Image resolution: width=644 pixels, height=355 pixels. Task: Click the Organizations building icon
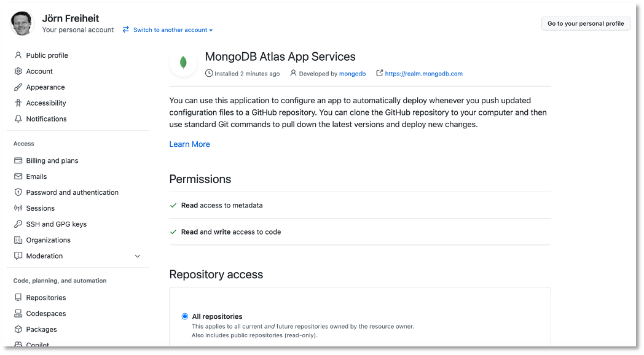point(18,240)
